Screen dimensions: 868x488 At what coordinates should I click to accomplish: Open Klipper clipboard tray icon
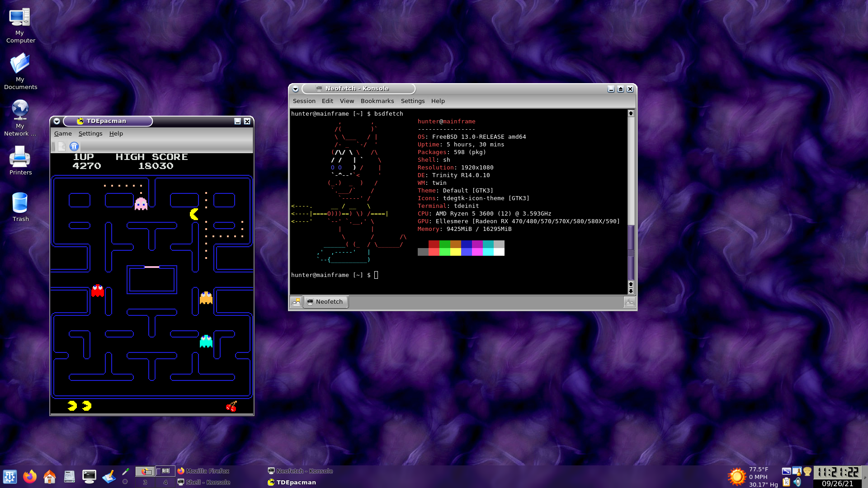[786, 482]
